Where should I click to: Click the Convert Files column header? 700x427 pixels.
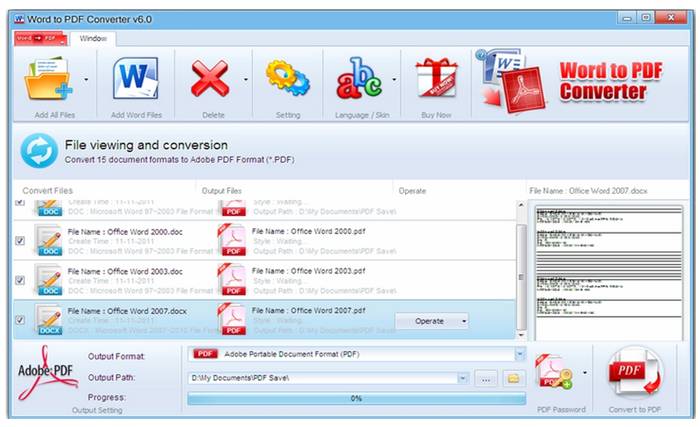click(47, 191)
